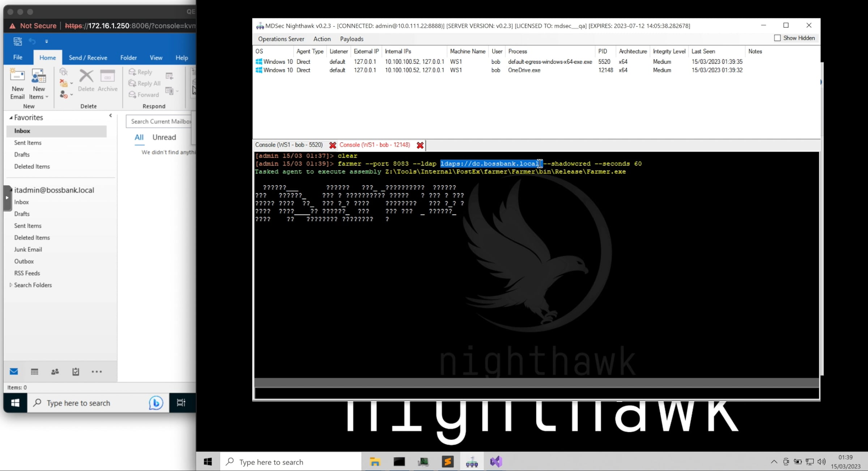Minimize the Outlook folder pane with the chevron
The width and height of the screenshot is (868, 471).
point(110,116)
